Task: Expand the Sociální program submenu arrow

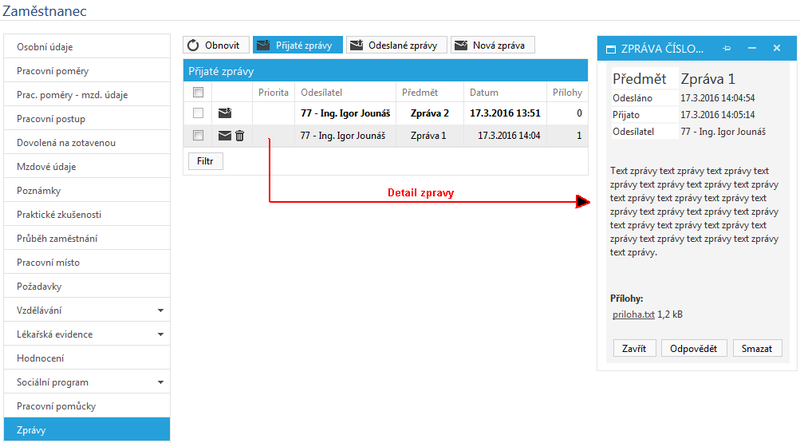Action: pos(160,382)
